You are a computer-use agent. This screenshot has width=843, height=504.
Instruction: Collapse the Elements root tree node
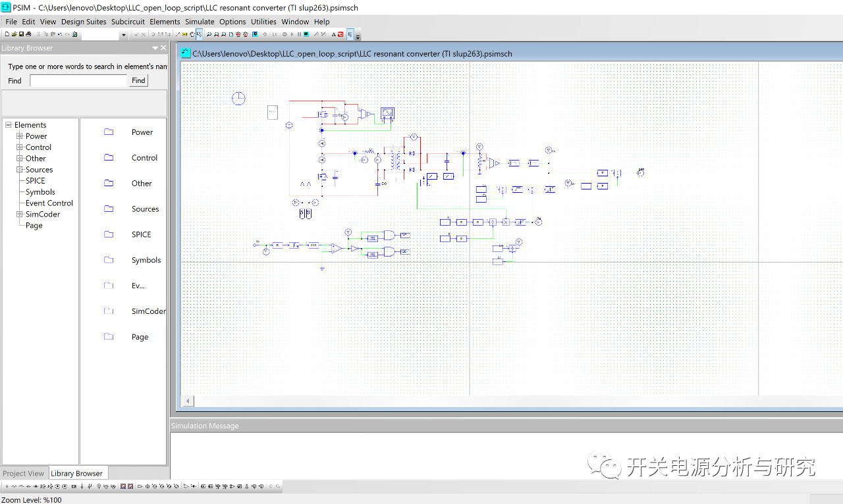(9, 125)
